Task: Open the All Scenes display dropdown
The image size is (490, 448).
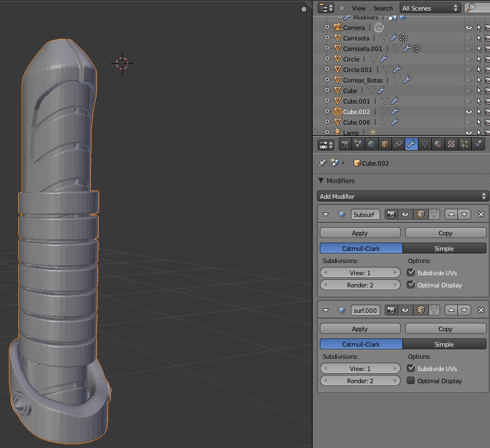Action: click(430, 8)
